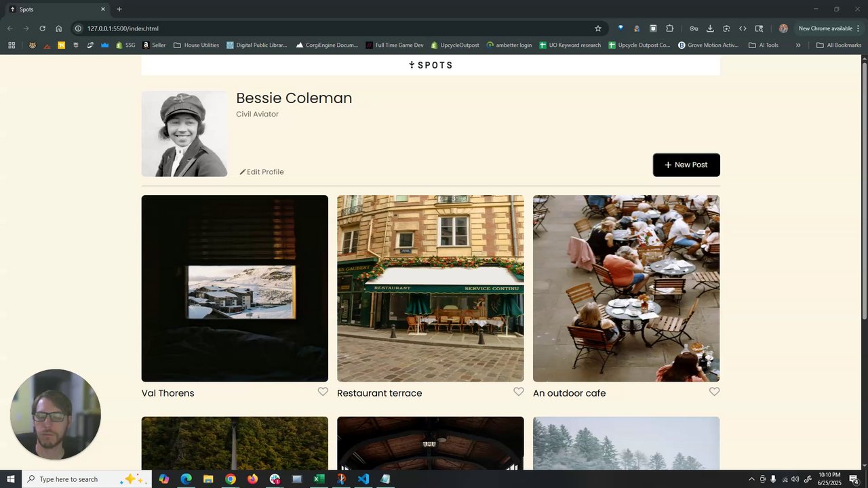
Task: Open Microsoft Edge from the taskbar
Action: coord(186,479)
